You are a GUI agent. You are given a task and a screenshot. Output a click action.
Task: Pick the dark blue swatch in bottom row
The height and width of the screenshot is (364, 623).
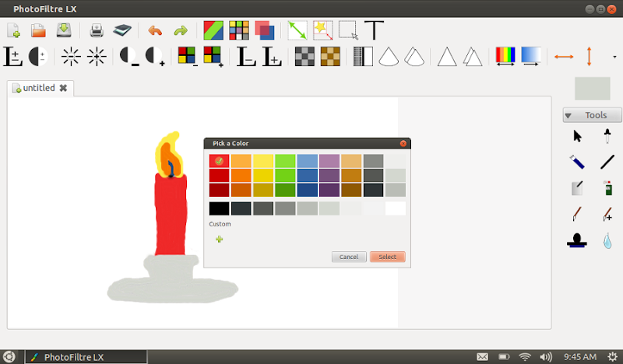[307, 190]
